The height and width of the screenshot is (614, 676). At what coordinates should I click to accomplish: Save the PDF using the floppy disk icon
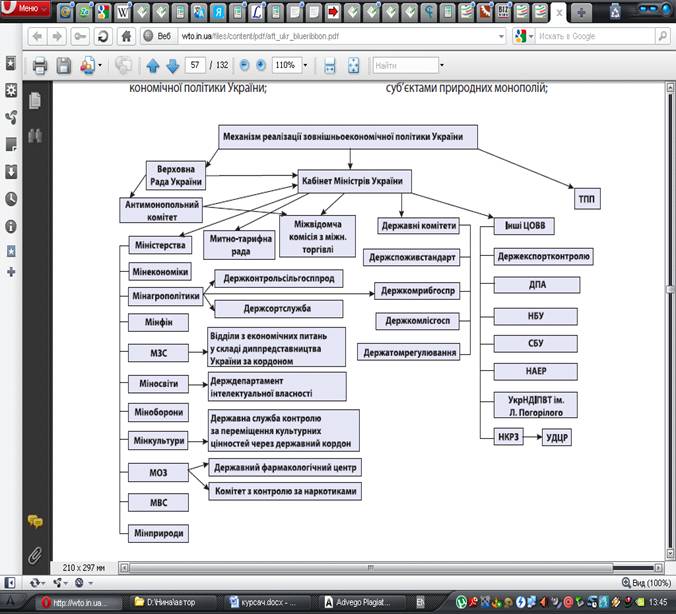pos(63,66)
